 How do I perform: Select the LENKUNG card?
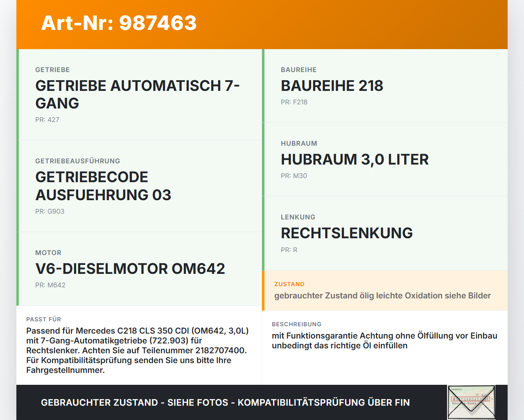pyautogui.click(x=385, y=233)
